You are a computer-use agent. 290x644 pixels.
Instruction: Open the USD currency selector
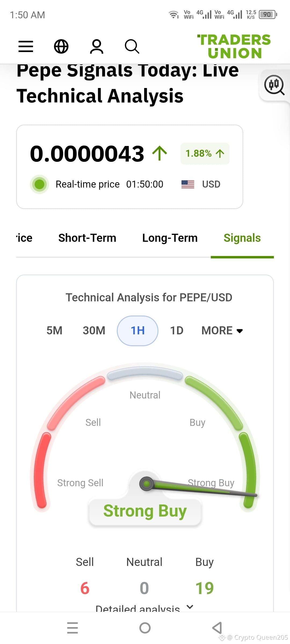[201, 184]
